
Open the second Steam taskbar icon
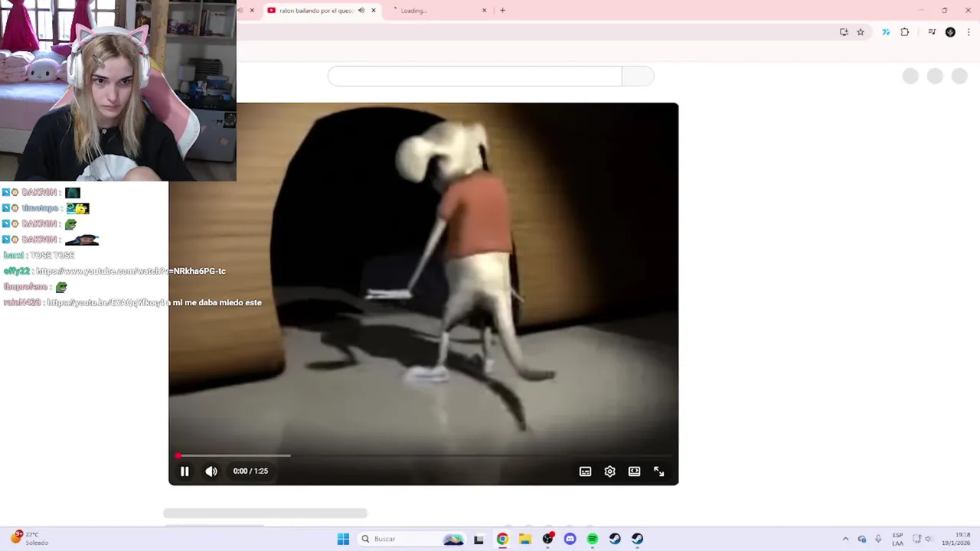coord(638,539)
